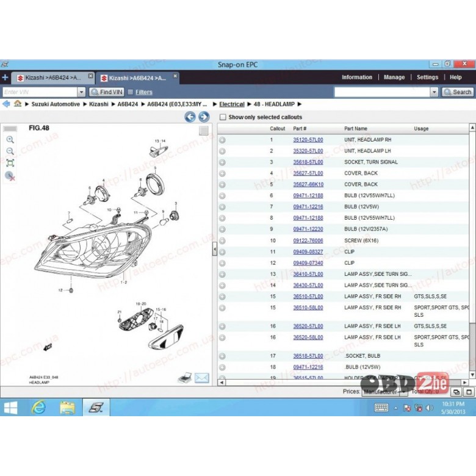Open part number 35120-57L00 link

[308, 140]
